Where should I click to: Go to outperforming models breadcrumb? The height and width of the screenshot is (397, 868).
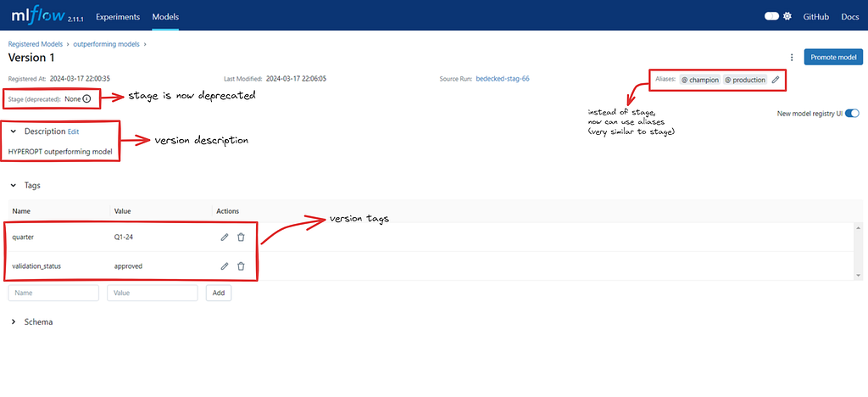pyautogui.click(x=106, y=44)
